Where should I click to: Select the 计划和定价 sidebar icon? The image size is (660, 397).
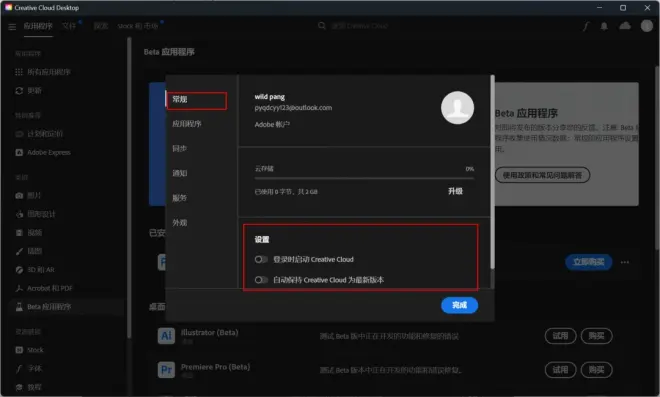point(19,134)
